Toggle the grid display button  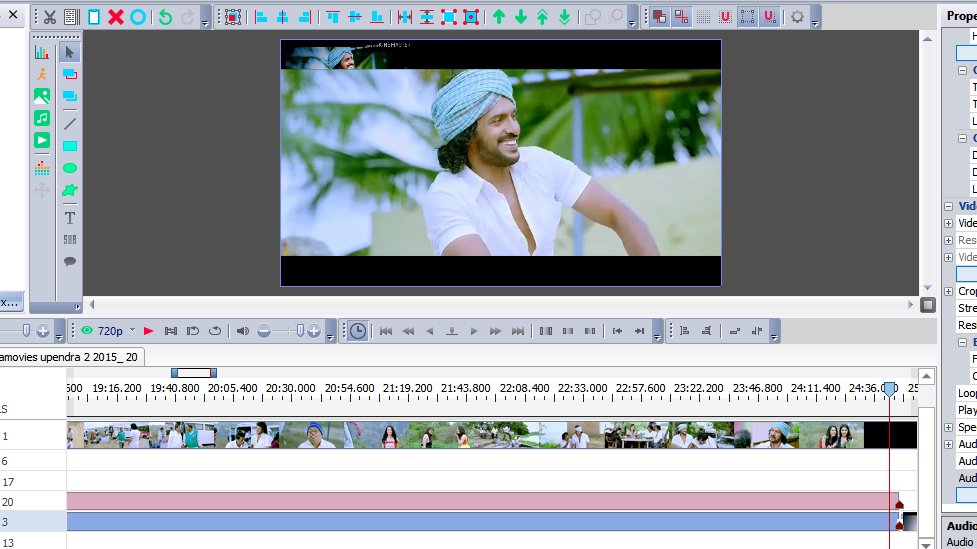(703, 17)
